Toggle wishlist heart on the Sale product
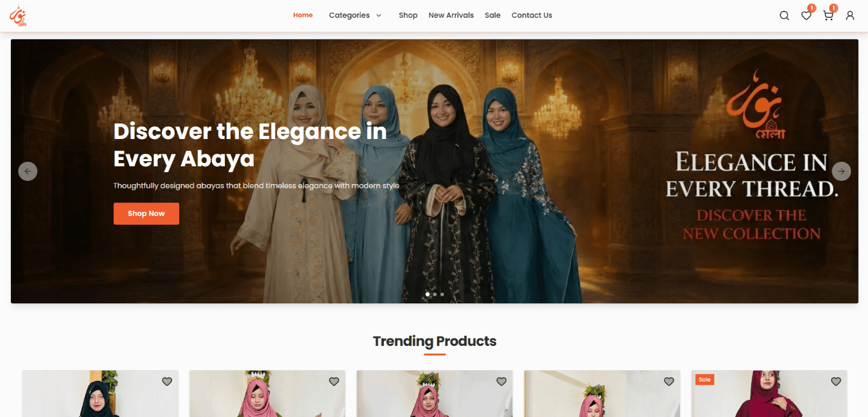The height and width of the screenshot is (417, 868). [x=836, y=381]
